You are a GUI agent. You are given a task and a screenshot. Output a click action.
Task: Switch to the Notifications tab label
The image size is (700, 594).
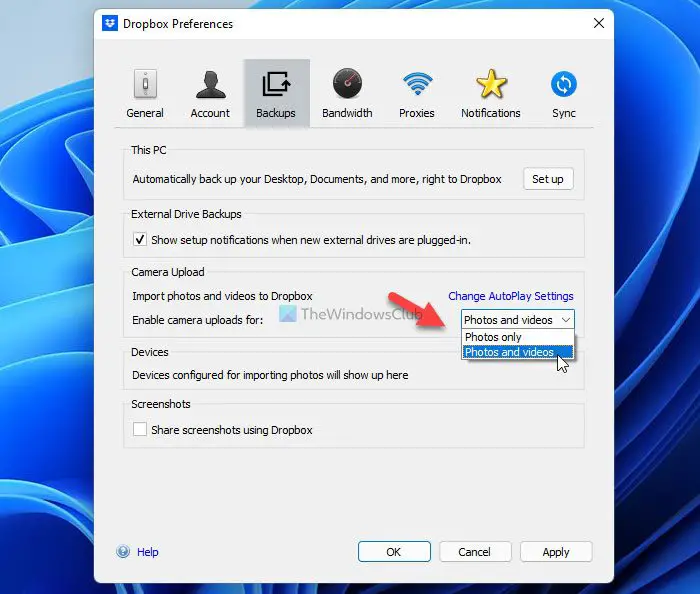pyautogui.click(x=491, y=113)
